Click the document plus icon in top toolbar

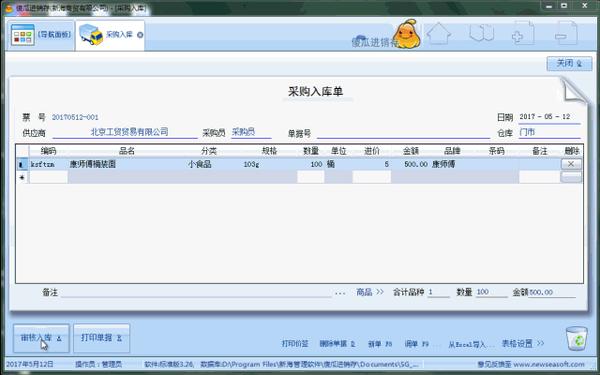[x=522, y=34]
